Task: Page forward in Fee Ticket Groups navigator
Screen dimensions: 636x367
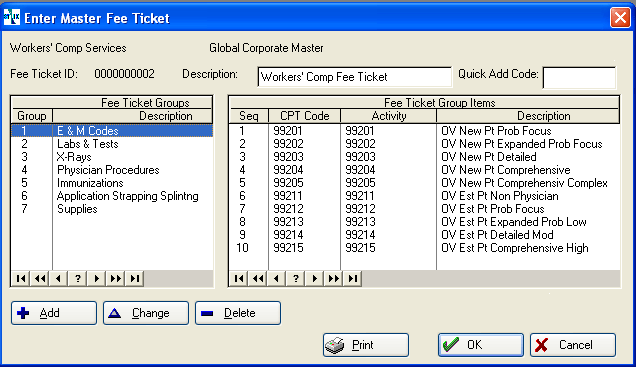Action: pos(116,279)
